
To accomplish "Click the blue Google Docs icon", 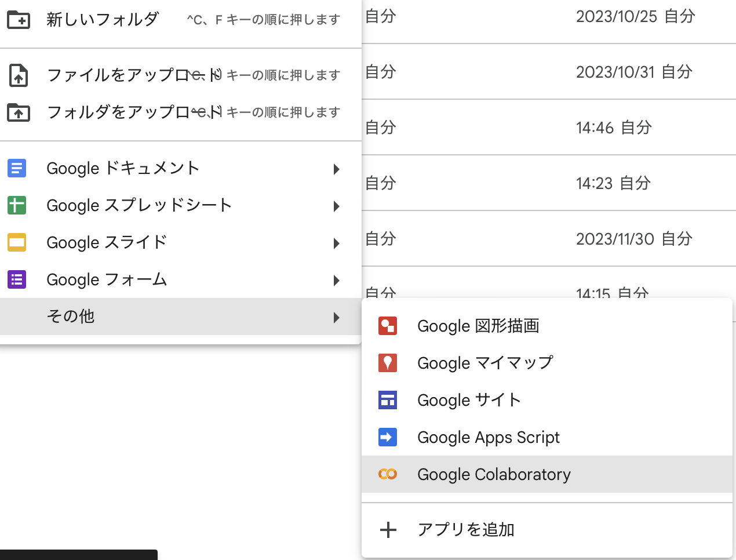I will point(17,168).
